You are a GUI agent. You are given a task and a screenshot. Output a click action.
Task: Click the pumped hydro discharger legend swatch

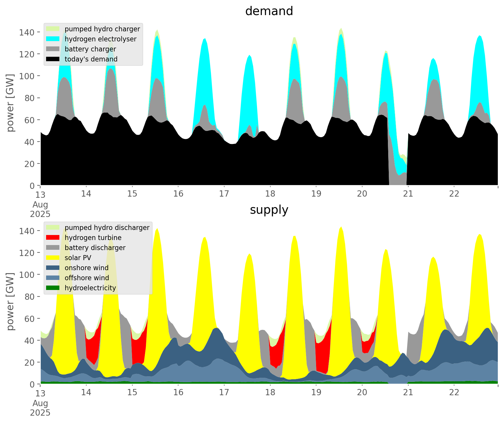(x=53, y=228)
